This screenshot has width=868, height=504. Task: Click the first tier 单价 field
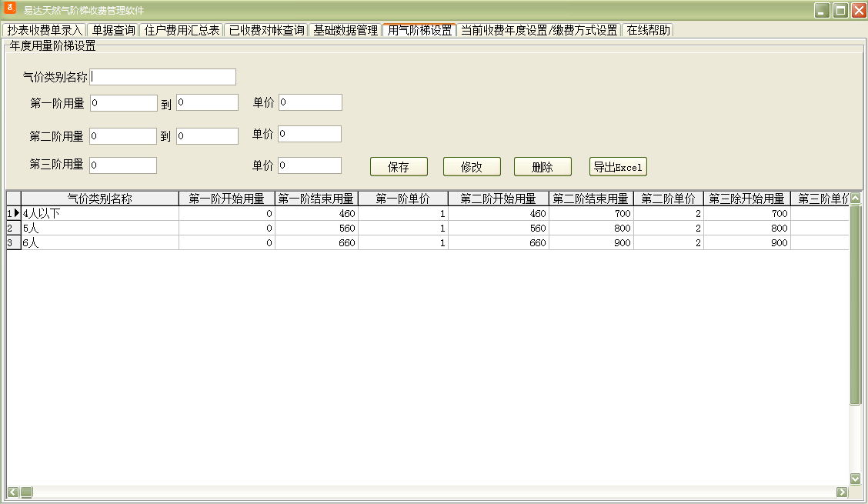(x=310, y=102)
